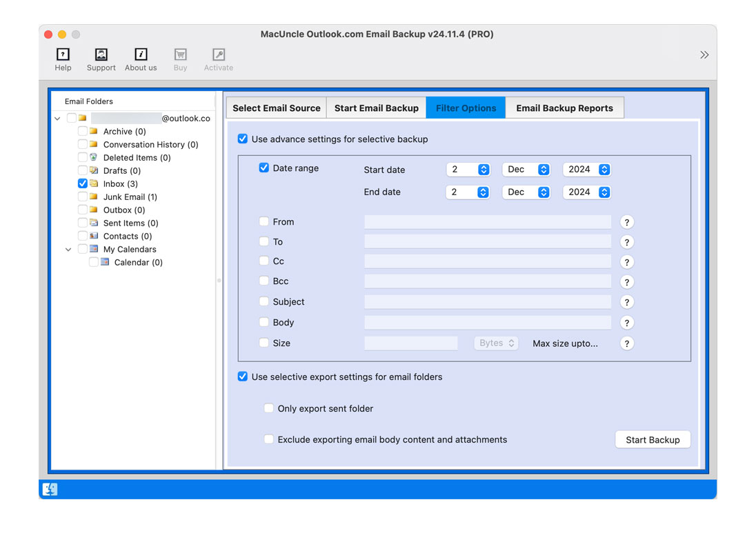Uncheck the Date range filter

click(x=263, y=168)
